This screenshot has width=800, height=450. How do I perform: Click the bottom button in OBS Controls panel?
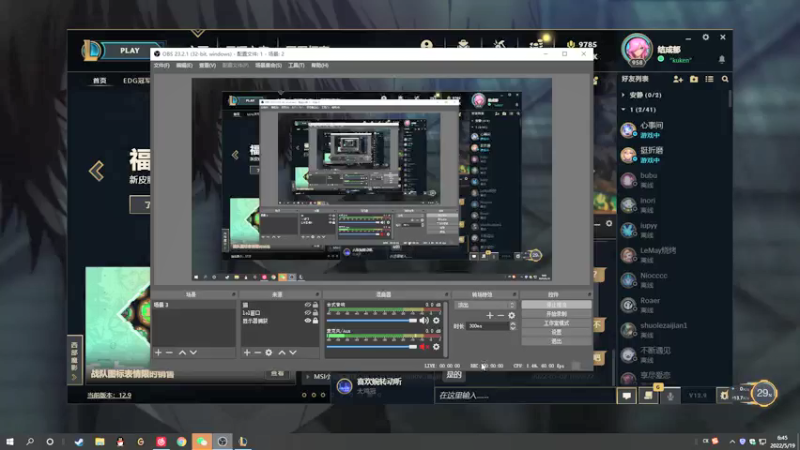(x=556, y=341)
